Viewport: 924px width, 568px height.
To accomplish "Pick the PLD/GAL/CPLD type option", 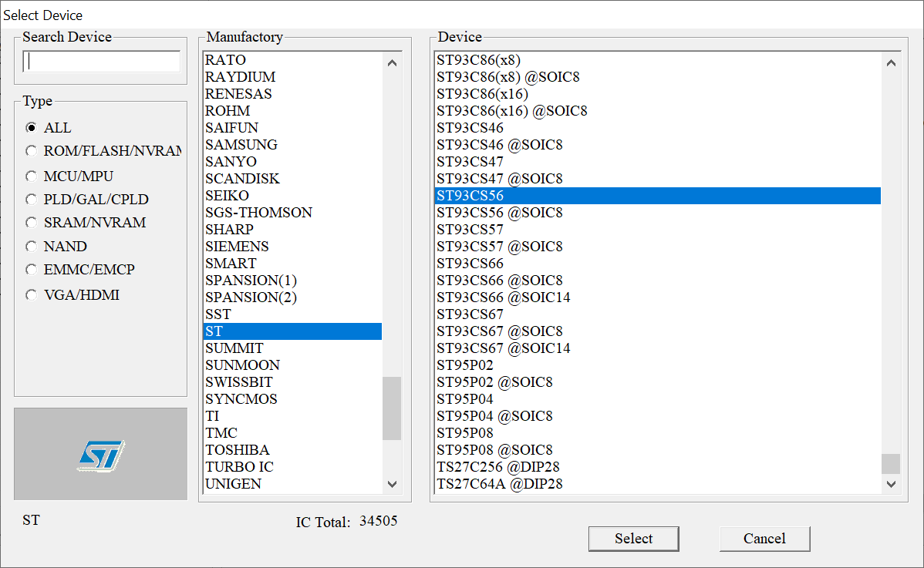I will tap(31, 200).
